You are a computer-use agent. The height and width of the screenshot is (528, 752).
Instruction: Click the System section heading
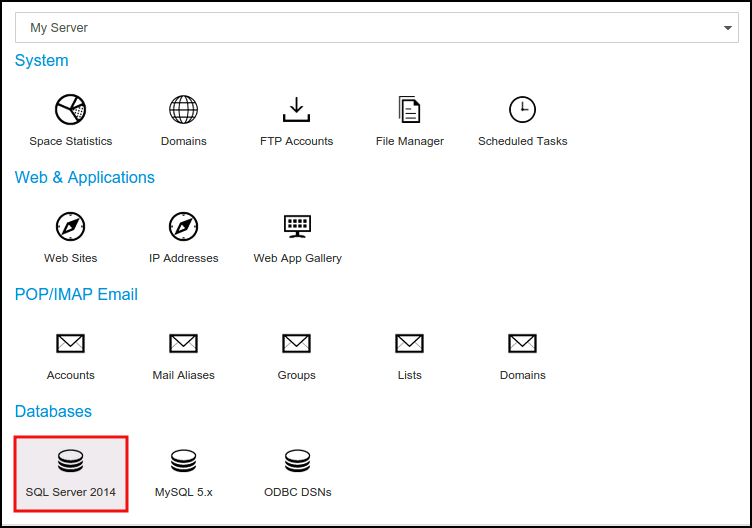[x=42, y=61]
